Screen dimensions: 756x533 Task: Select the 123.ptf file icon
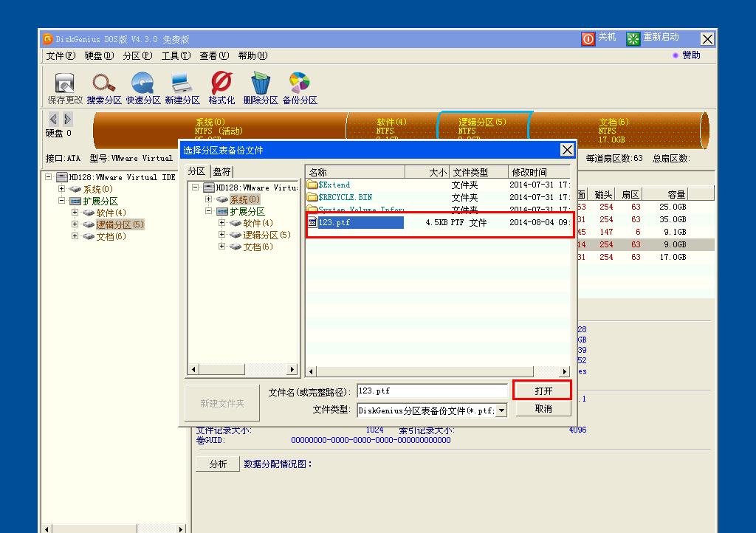(312, 222)
